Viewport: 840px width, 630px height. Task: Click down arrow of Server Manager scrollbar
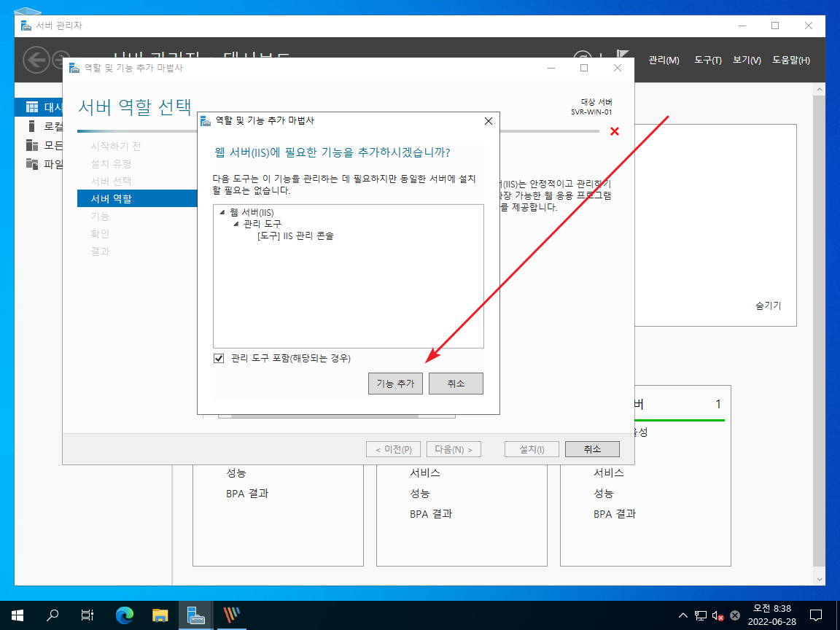pos(819,579)
